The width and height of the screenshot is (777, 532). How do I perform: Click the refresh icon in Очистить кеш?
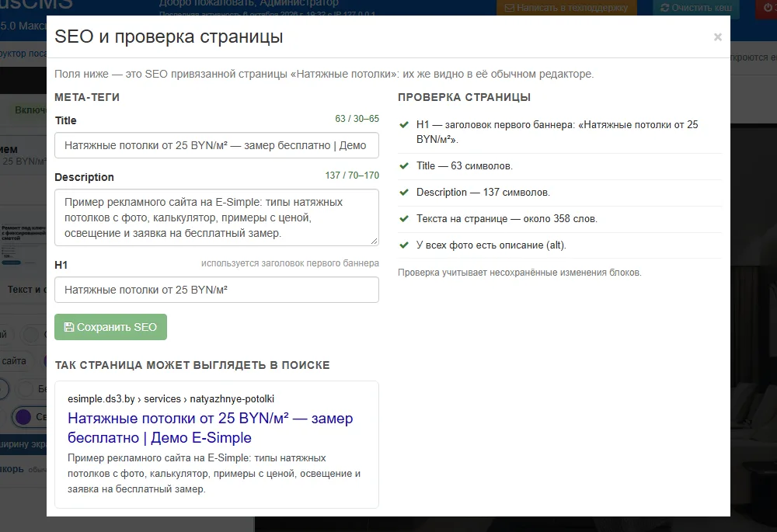664,8
